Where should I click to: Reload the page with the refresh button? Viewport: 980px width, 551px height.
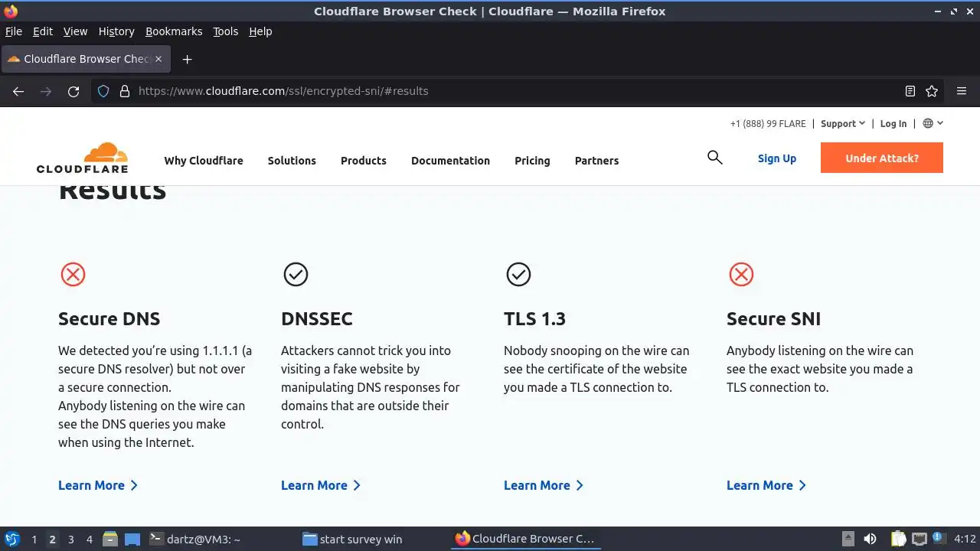pyautogui.click(x=73, y=91)
